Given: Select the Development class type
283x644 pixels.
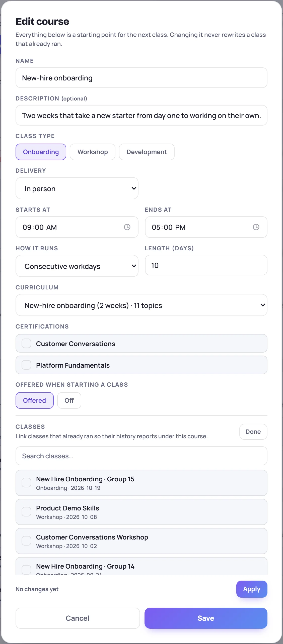Looking at the screenshot, I should pyautogui.click(x=147, y=152).
